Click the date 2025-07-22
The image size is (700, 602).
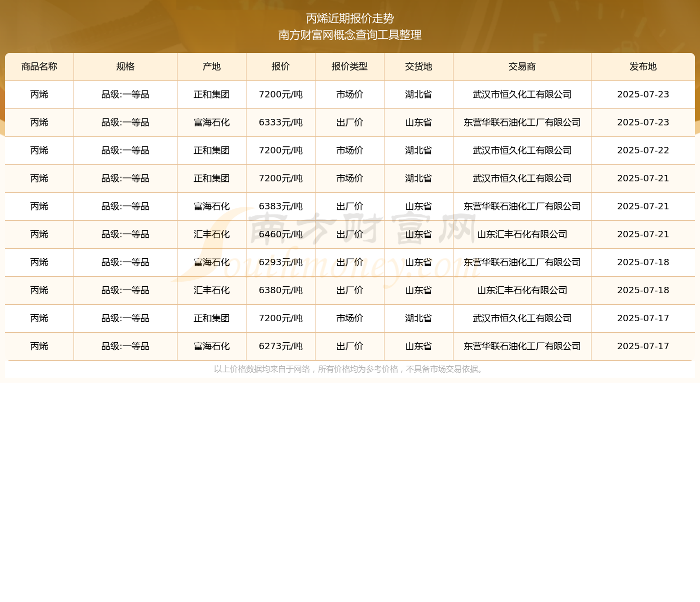click(x=643, y=150)
